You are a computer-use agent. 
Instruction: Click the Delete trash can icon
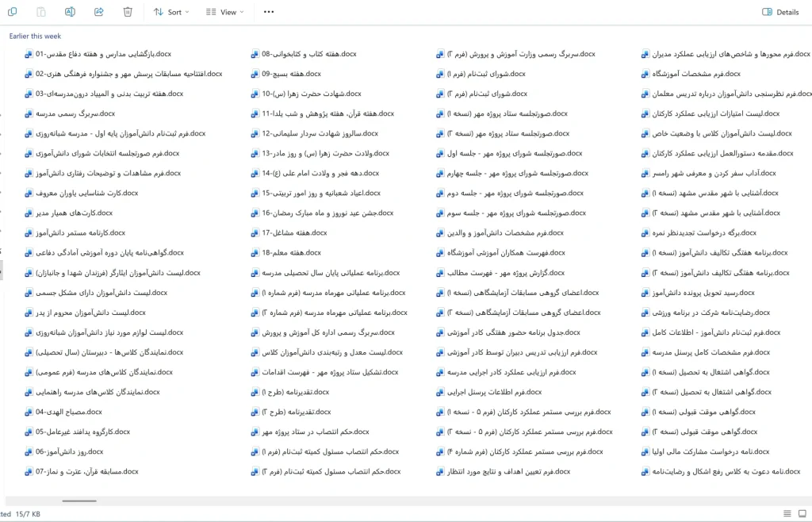pos(128,11)
